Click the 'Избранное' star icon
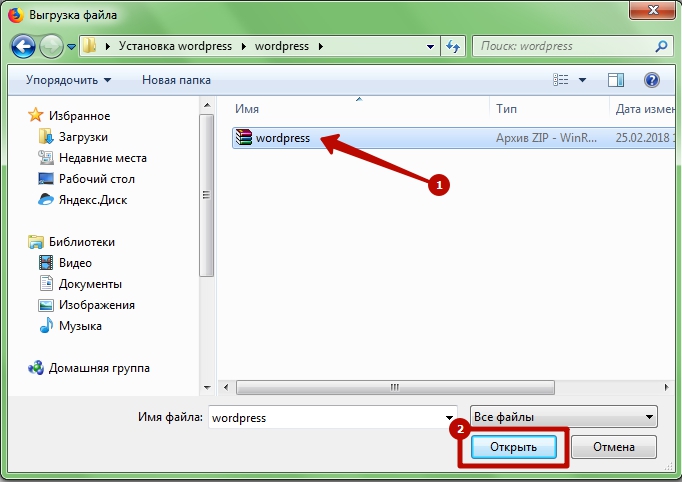Image resolution: width=682 pixels, height=482 pixels. 35,115
